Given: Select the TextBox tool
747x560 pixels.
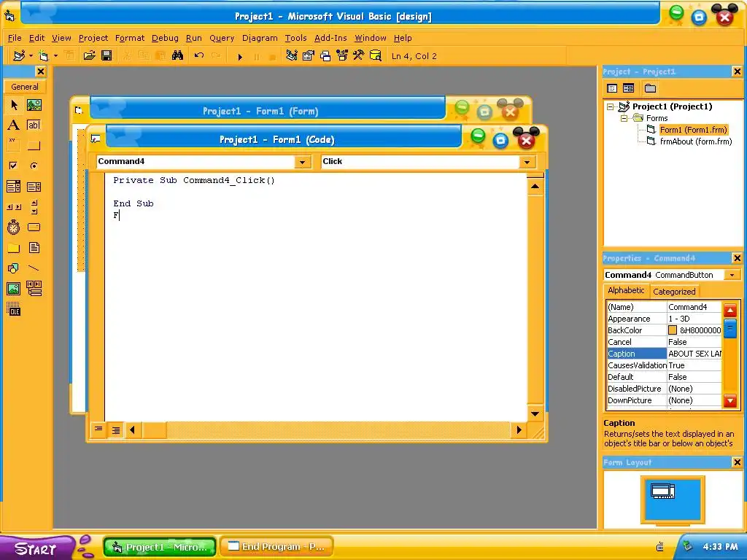Looking at the screenshot, I should (x=34, y=125).
